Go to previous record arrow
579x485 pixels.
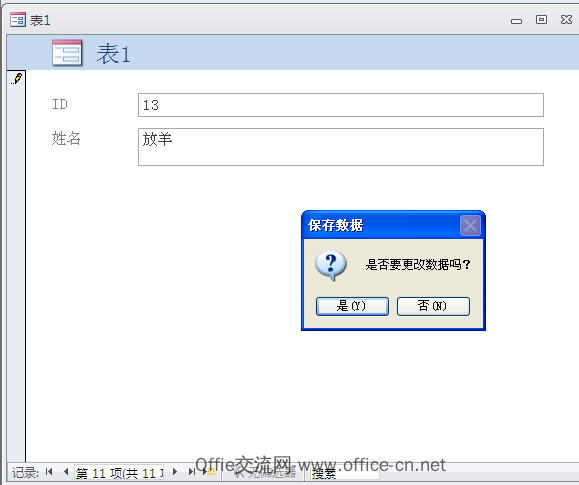(x=66, y=472)
